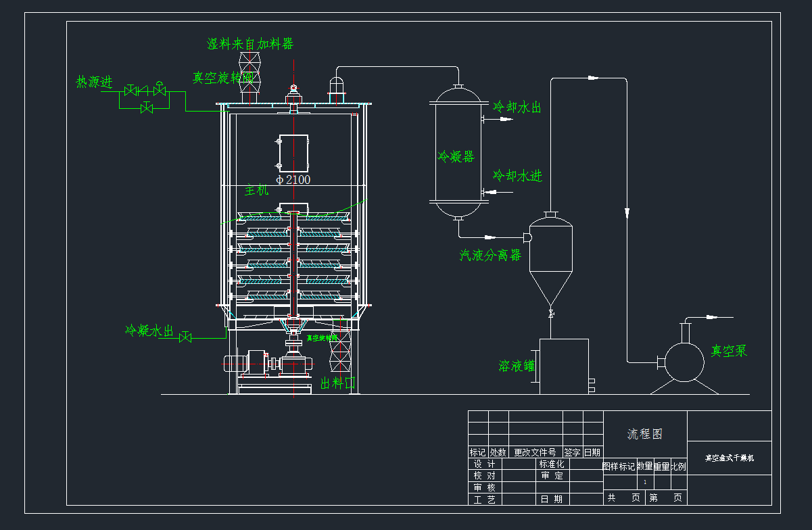
Task: Select the 更改文件号 cell in title block
Action: [x=535, y=452]
